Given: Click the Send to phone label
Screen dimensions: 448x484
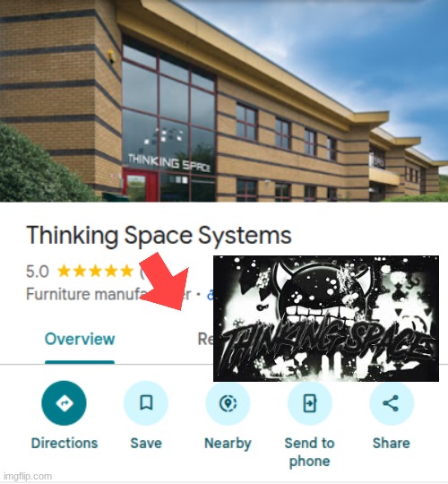Looking at the screenshot, I should tap(309, 453).
